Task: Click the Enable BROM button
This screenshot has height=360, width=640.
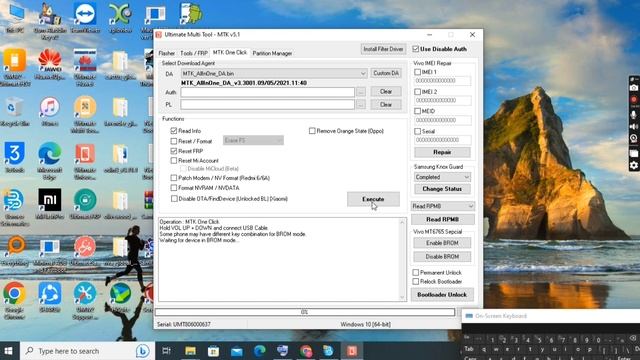Action: coord(442,243)
